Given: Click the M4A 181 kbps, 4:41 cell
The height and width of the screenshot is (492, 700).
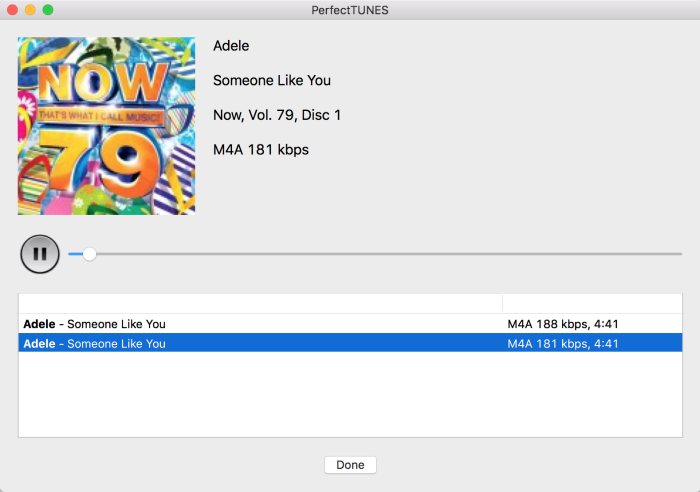Looking at the screenshot, I should [x=563, y=343].
